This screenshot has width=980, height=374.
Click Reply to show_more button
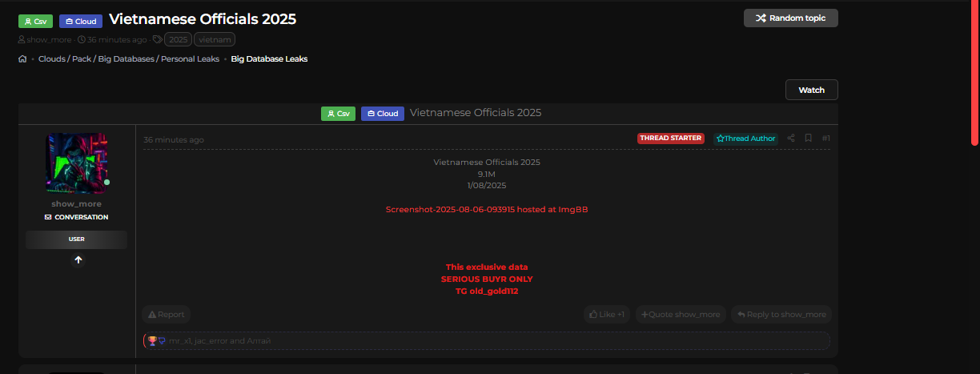pyautogui.click(x=781, y=315)
